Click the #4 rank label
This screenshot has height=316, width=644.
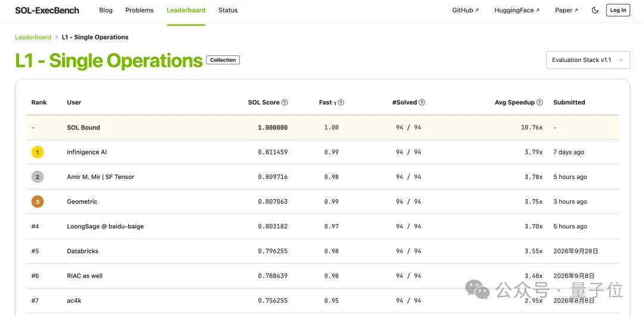[35, 227]
